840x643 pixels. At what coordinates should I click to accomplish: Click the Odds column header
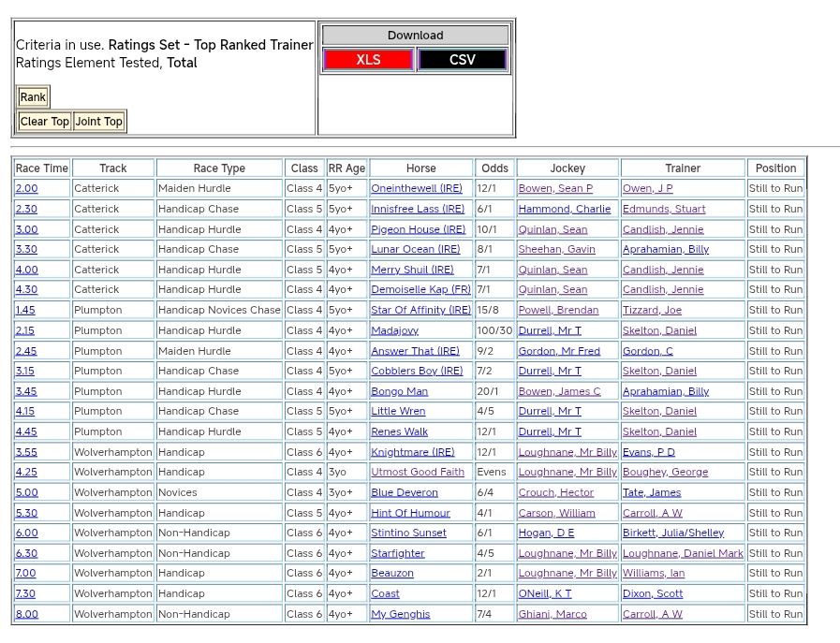tap(494, 168)
